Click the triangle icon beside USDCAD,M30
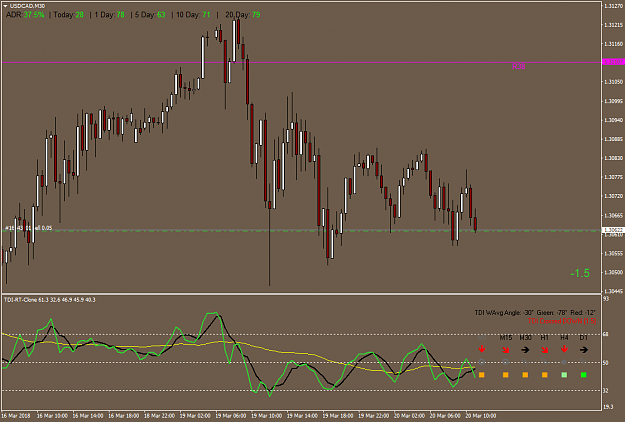Screen dimensions: 625x422 (5, 6)
